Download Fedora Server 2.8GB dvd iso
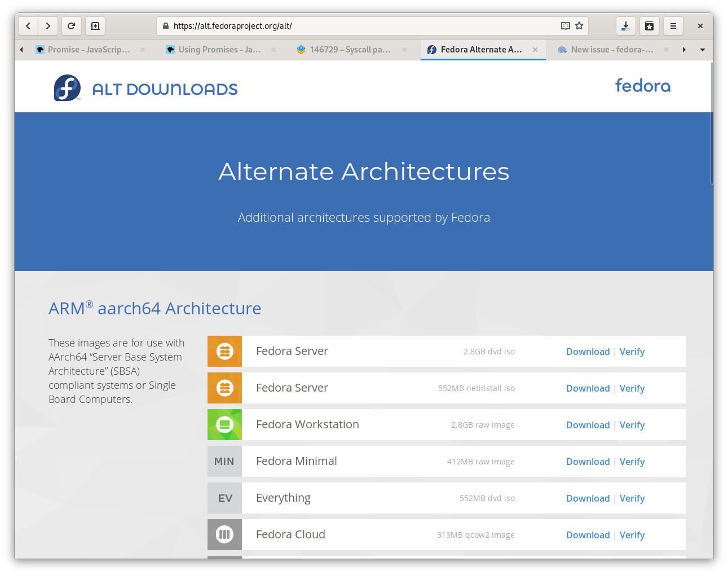Image resolution: width=728 pixels, height=575 pixels. click(588, 352)
